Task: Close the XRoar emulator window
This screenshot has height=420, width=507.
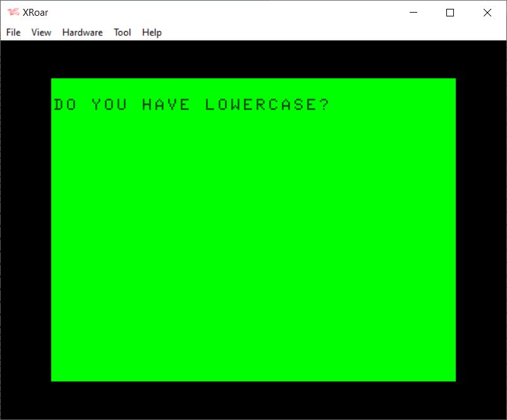Action: coord(487,13)
